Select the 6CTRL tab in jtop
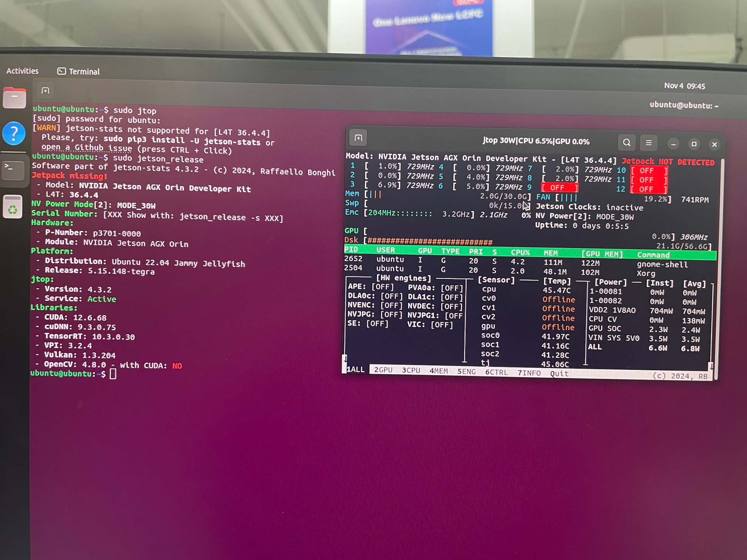This screenshot has width=747, height=560. tap(496, 372)
